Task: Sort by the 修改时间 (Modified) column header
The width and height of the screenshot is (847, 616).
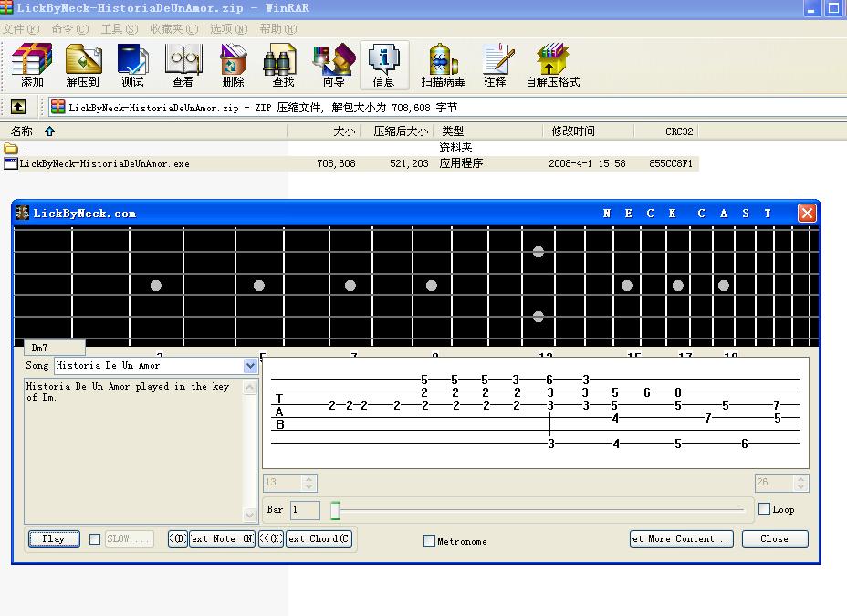Action: (589, 131)
